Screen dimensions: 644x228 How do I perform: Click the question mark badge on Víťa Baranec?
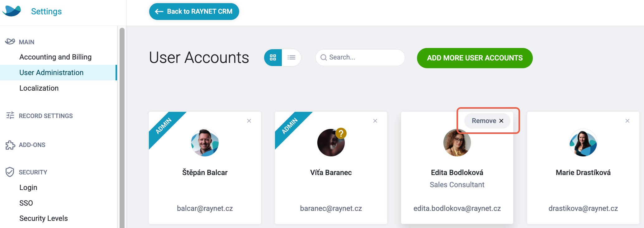coord(341,134)
